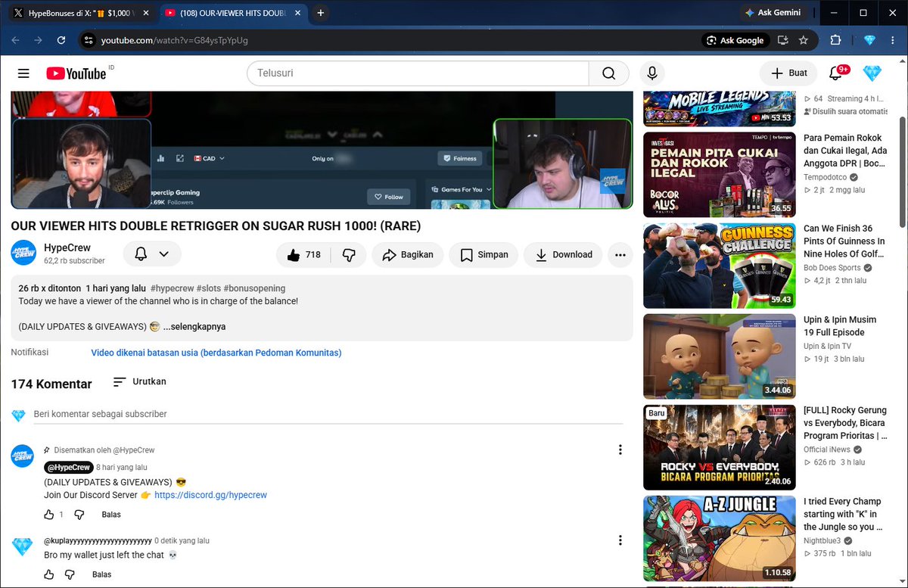Open options menu for kuplay comment
This screenshot has width=908, height=588.
click(x=620, y=540)
